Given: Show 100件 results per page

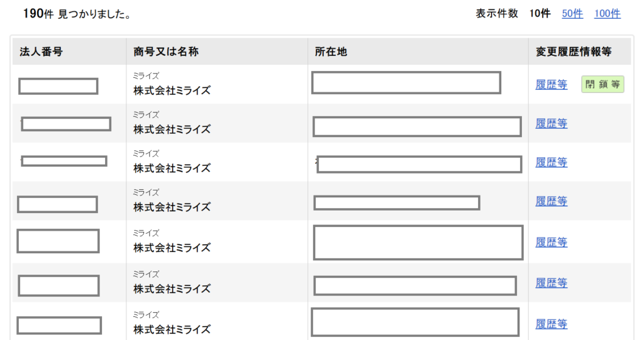Looking at the screenshot, I should (x=607, y=14).
